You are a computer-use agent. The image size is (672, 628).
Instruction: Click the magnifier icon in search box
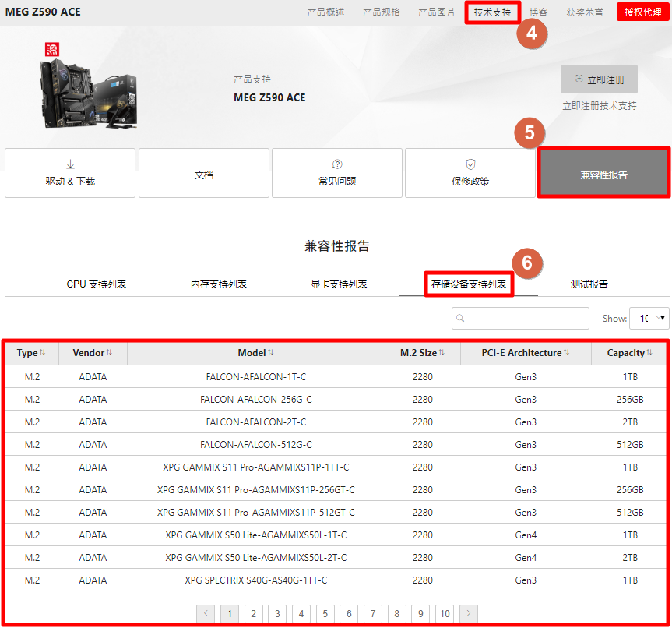pyautogui.click(x=461, y=318)
